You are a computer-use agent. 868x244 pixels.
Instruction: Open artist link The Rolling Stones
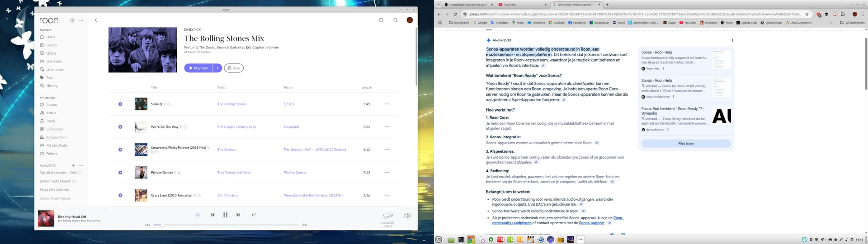[x=232, y=104]
